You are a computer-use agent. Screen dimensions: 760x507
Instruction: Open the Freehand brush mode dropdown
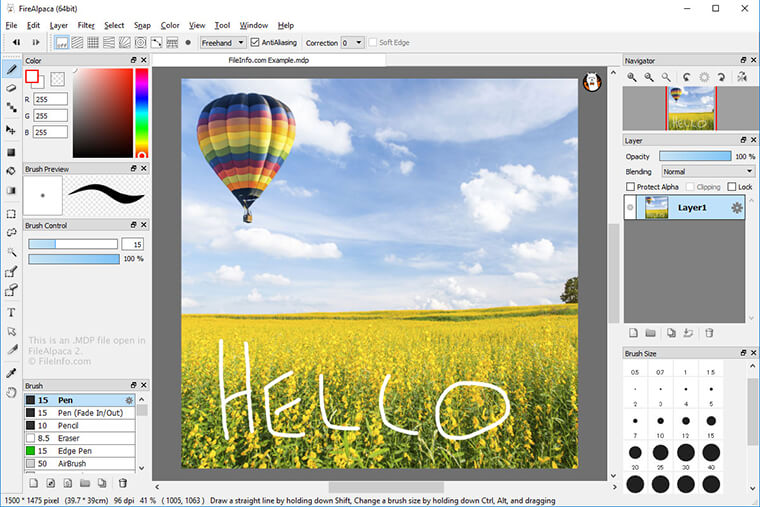[x=222, y=43]
